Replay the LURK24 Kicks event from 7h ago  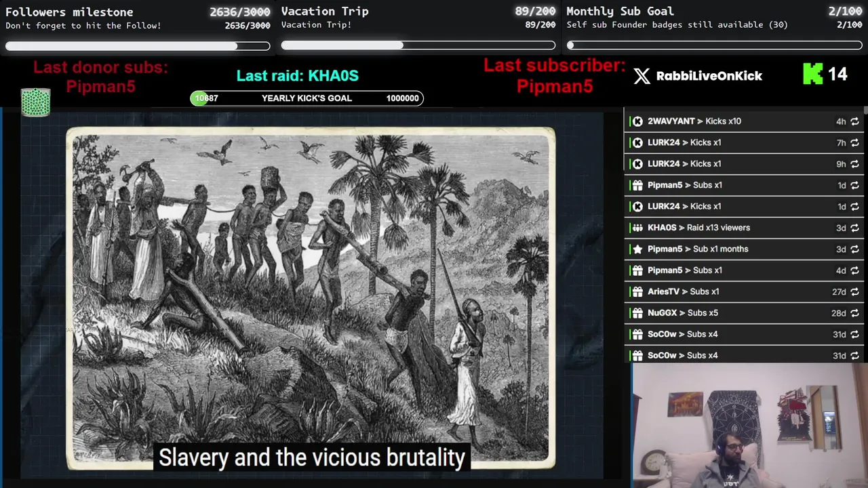pos(854,142)
